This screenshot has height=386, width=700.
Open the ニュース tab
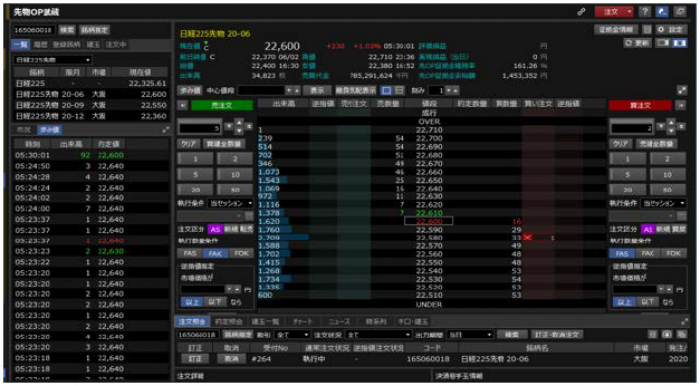[339, 321]
